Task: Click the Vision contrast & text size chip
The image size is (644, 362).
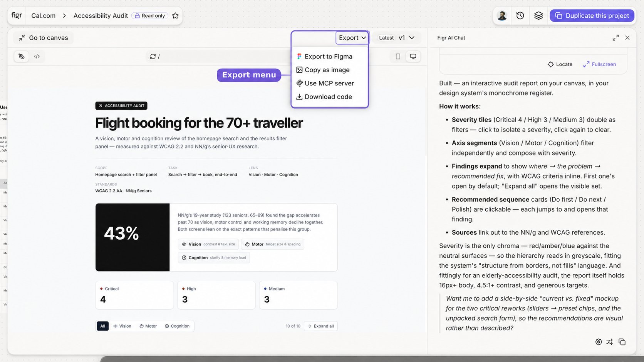Action: click(x=208, y=244)
